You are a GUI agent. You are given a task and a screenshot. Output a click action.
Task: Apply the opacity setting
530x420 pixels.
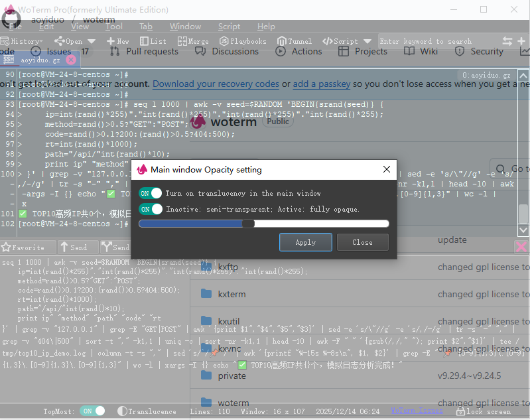click(x=306, y=242)
